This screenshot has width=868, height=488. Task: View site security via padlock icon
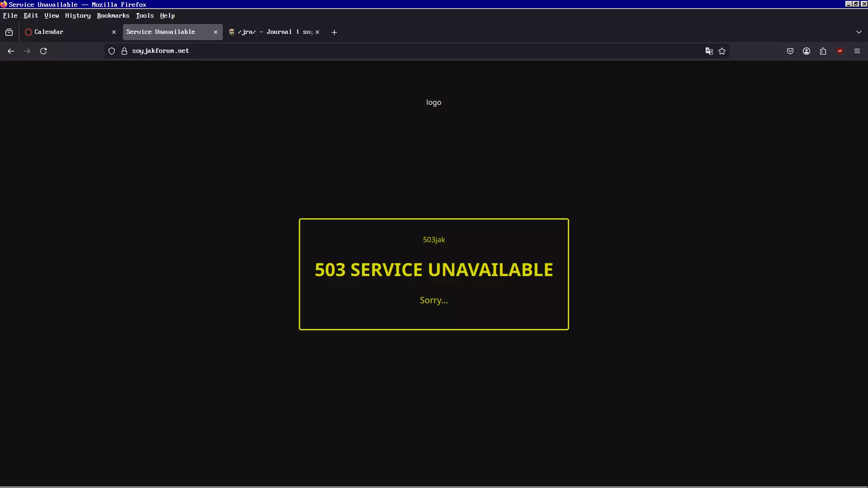click(124, 51)
